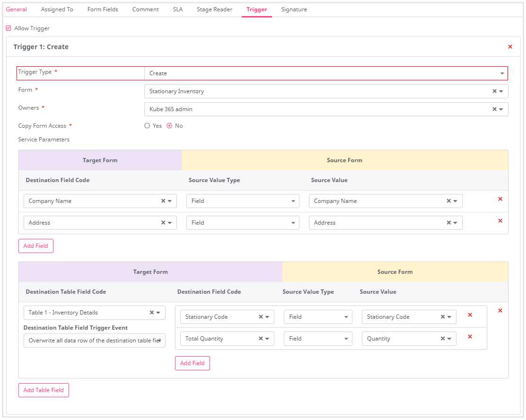Screen dimensions: 526x420
Task: Remove the Total Quantity table field row
Action: 470,337
